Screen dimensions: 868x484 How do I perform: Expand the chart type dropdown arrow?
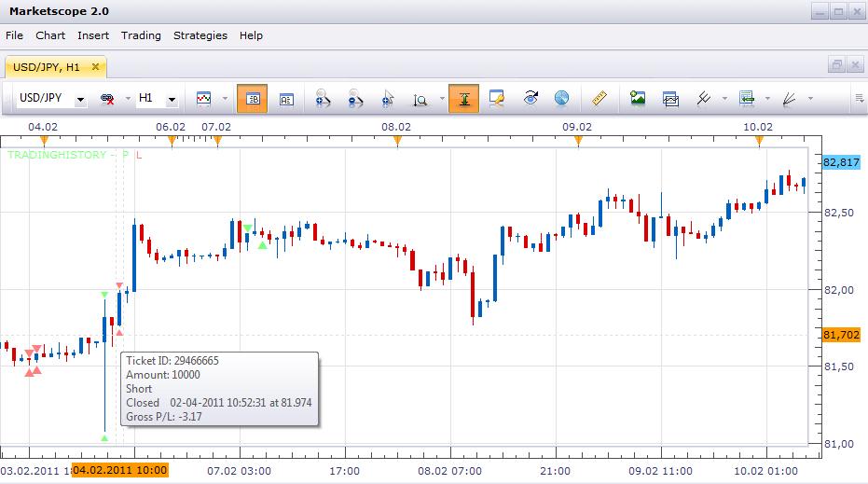click(225, 99)
